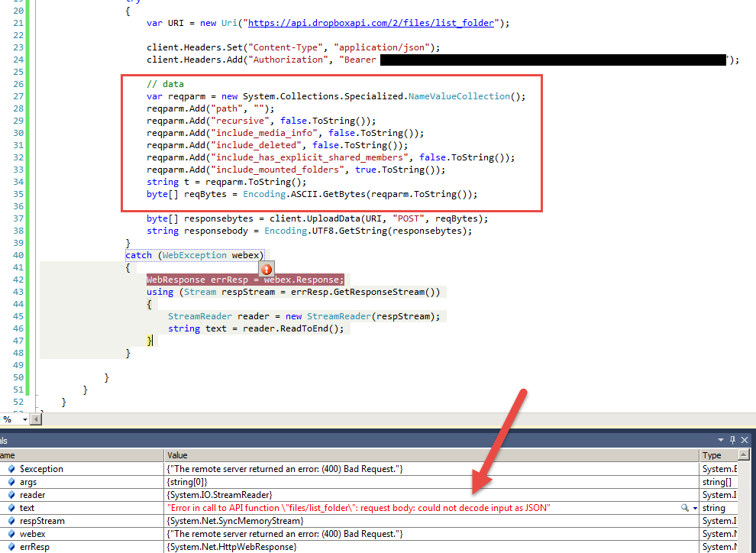This screenshot has width=756, height=553.
Task: Click the Dropbox API list_folder URL
Action: (372, 23)
